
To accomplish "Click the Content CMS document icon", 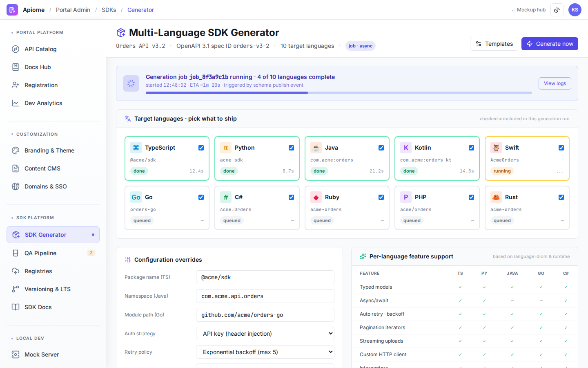I will click(16, 168).
